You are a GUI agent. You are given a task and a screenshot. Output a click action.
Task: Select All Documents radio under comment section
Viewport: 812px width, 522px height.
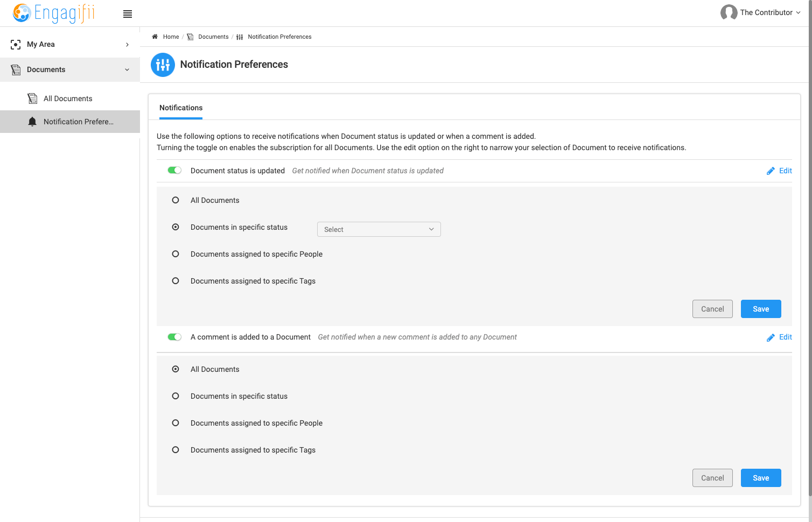tap(176, 369)
